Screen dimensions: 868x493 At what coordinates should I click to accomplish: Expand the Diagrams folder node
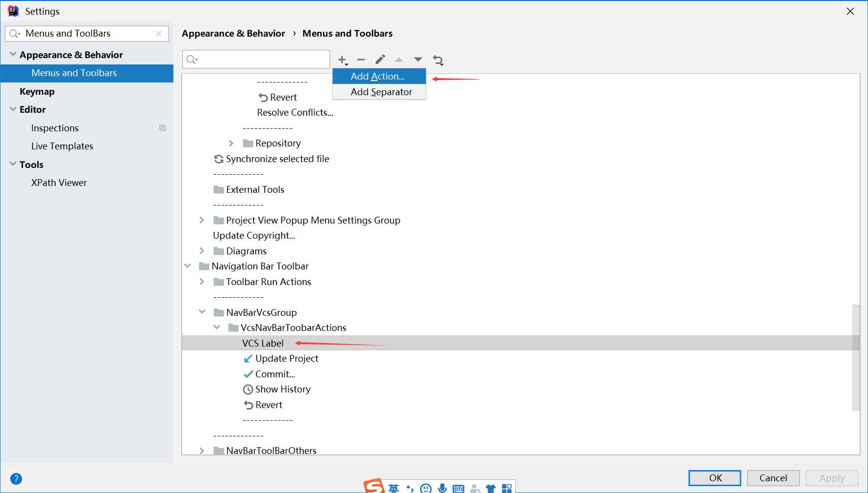[202, 251]
